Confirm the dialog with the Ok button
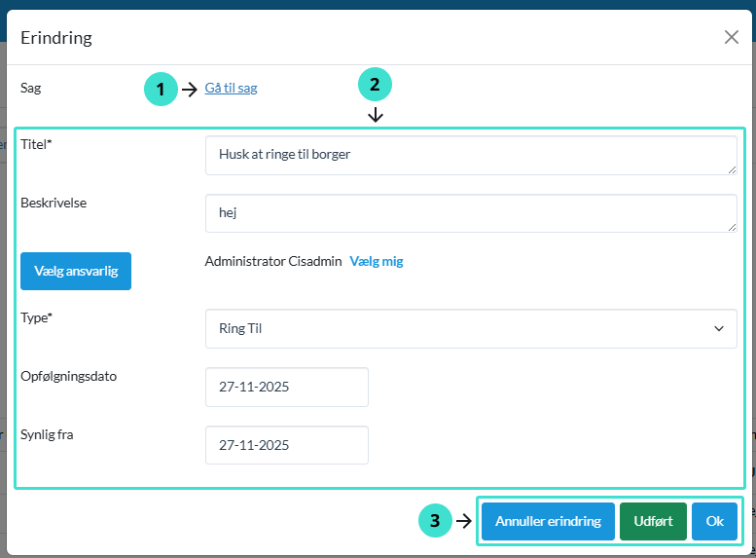This screenshot has height=558, width=756. point(714,522)
